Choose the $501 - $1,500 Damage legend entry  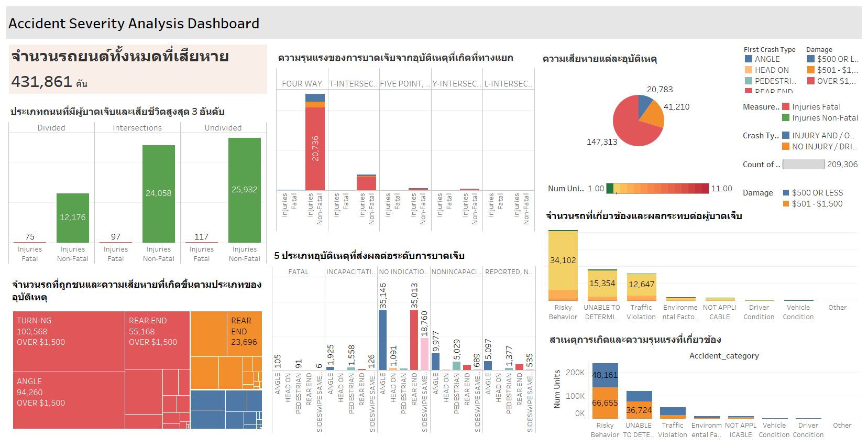(813, 204)
